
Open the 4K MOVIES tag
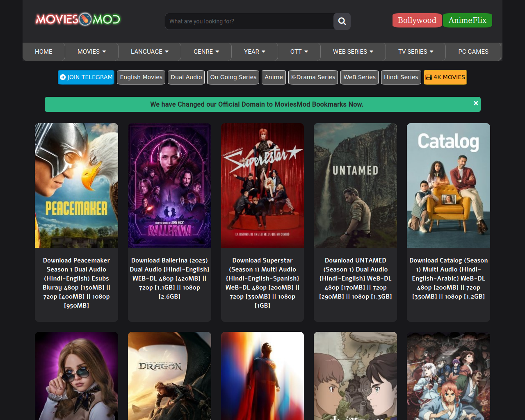click(x=445, y=77)
